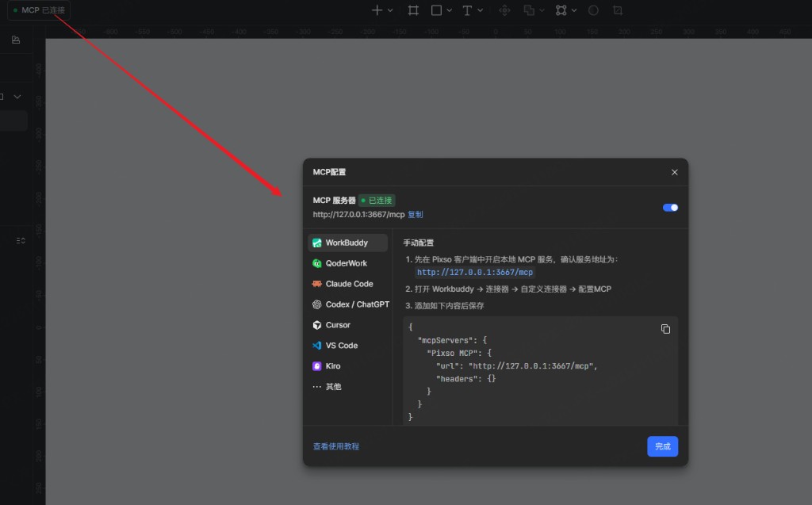Click the QoderWork logo icon

click(317, 263)
